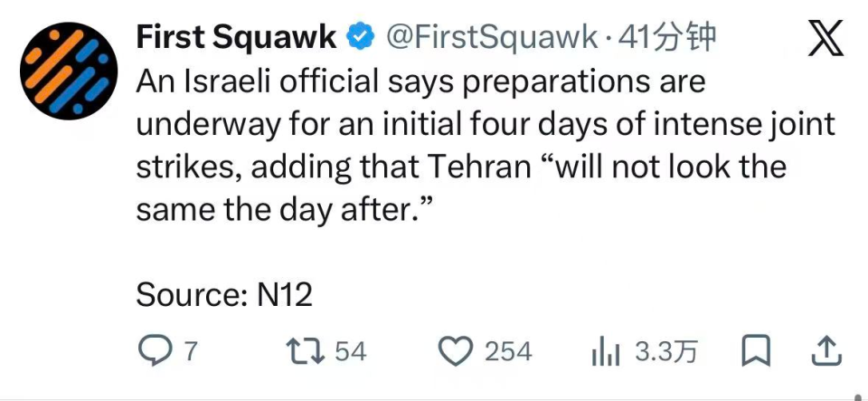The image size is (868, 401).
Task: Click the reply count 7
Action: pyautogui.click(x=190, y=351)
